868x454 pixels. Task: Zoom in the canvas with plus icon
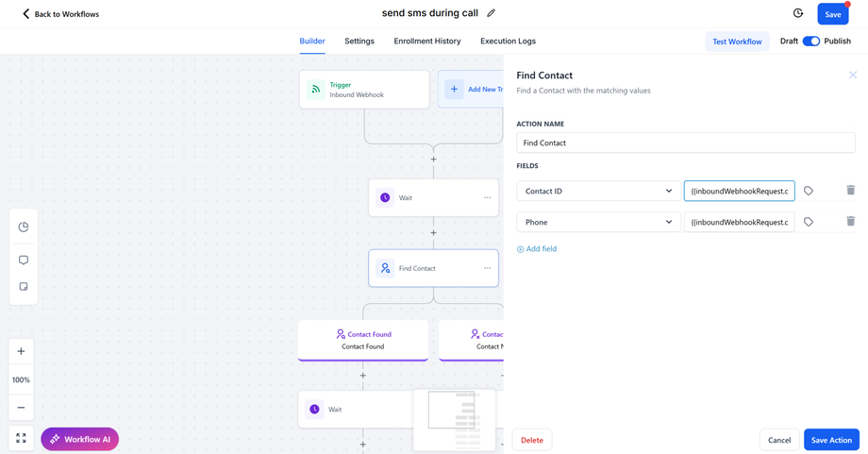tap(21, 351)
